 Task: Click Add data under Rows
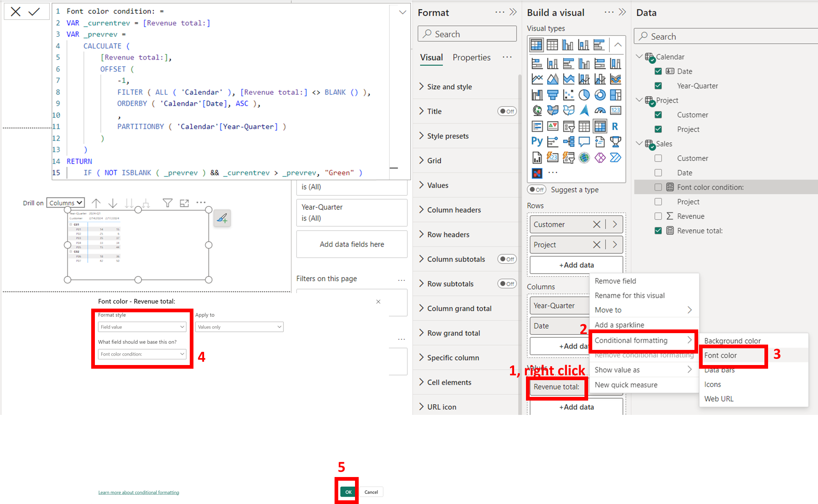coord(576,265)
